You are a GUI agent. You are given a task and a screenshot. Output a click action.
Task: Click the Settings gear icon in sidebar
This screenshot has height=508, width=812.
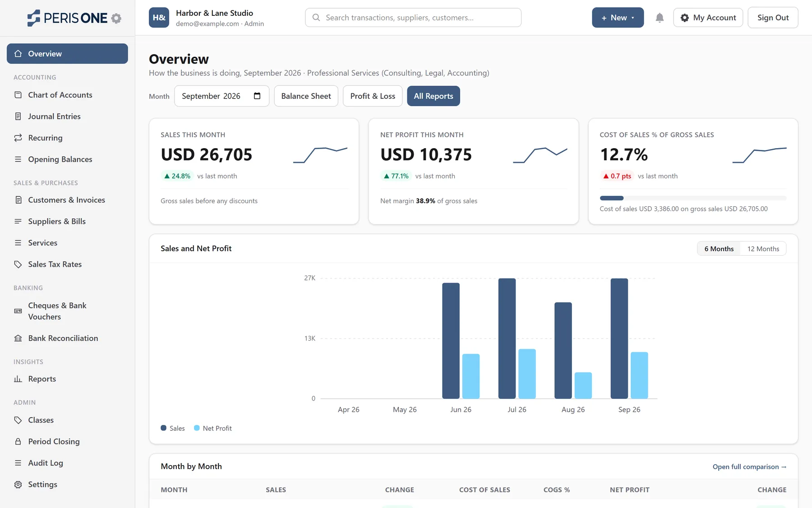click(x=18, y=484)
